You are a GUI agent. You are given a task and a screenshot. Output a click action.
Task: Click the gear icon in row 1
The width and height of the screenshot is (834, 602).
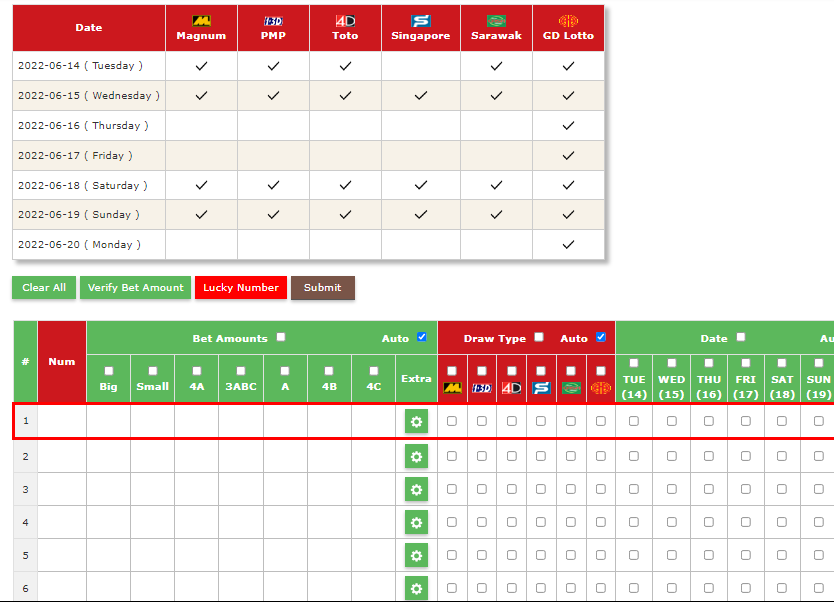pos(416,422)
